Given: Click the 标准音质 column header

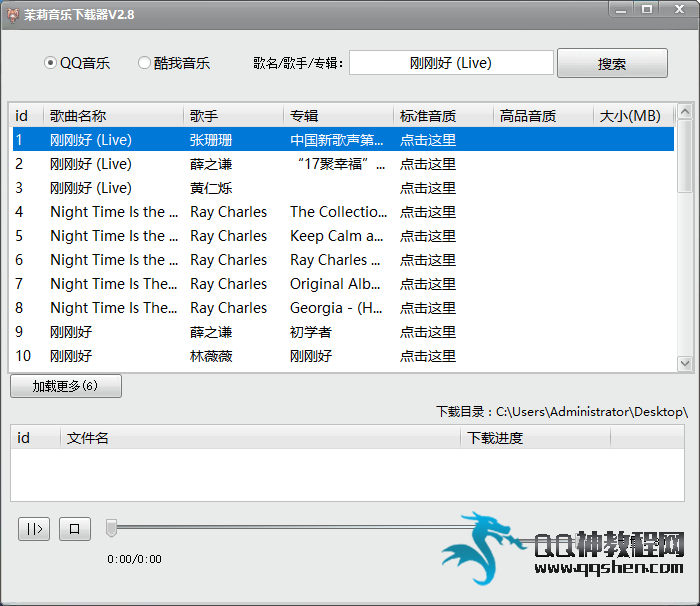Looking at the screenshot, I should pos(443,116).
